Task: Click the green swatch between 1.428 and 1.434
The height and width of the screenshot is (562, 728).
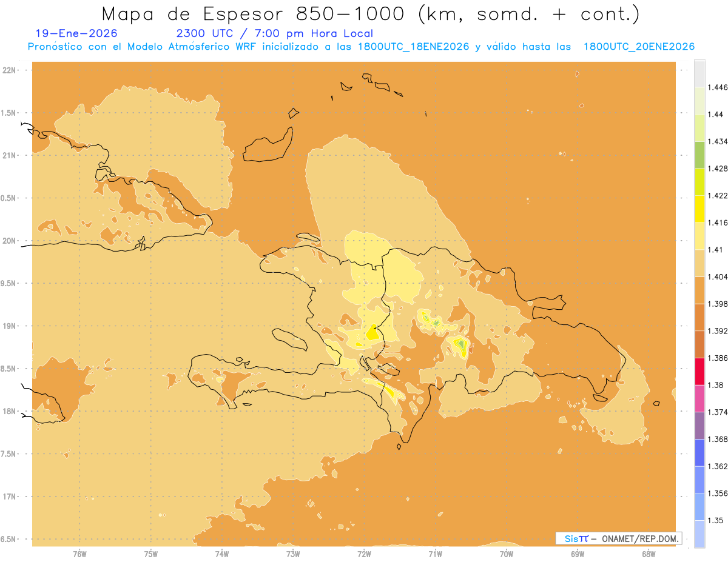Action: click(699, 155)
